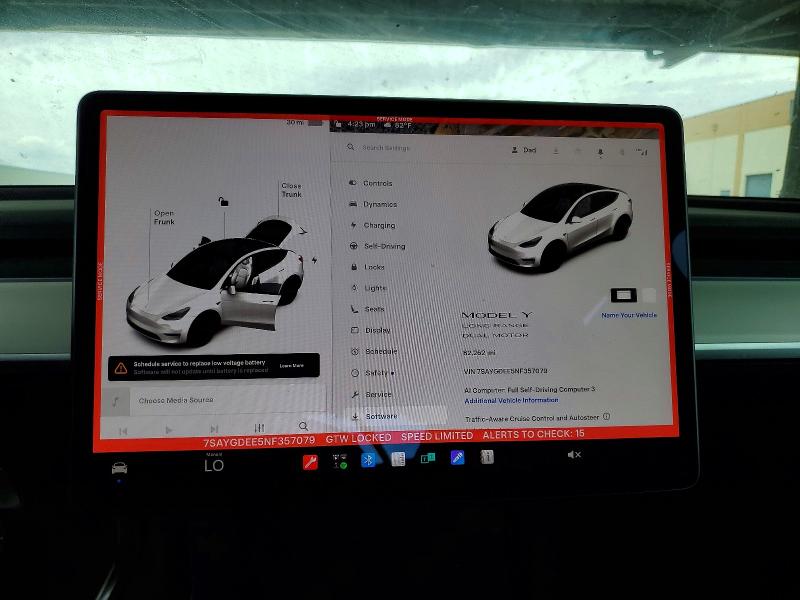
Task: Open the Display settings menu
Action: pyautogui.click(x=371, y=330)
